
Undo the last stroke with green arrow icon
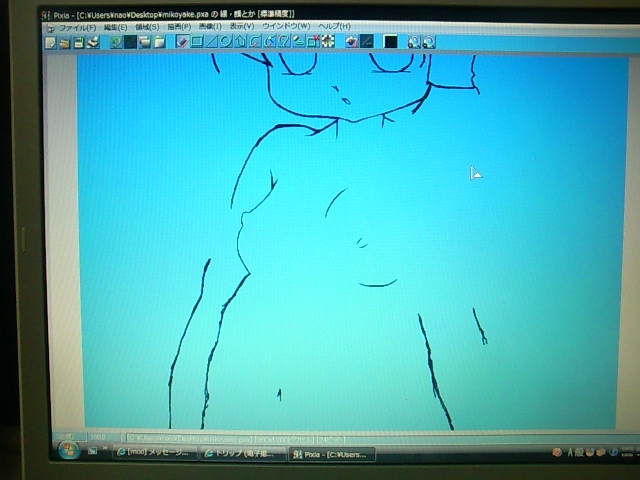coord(116,42)
